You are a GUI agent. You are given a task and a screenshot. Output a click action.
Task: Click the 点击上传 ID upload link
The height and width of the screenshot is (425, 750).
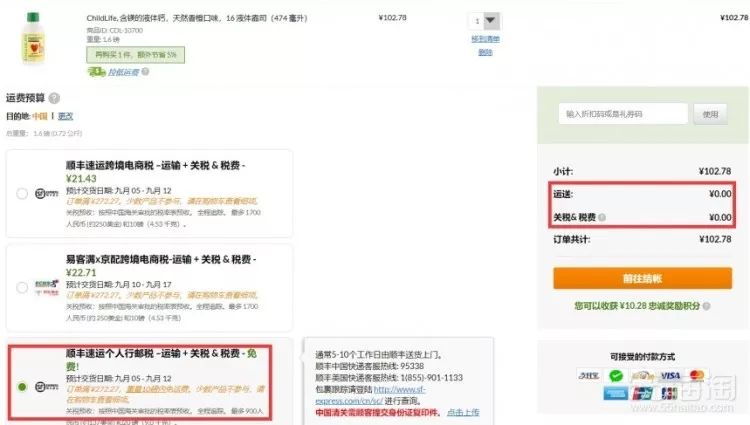click(x=463, y=412)
